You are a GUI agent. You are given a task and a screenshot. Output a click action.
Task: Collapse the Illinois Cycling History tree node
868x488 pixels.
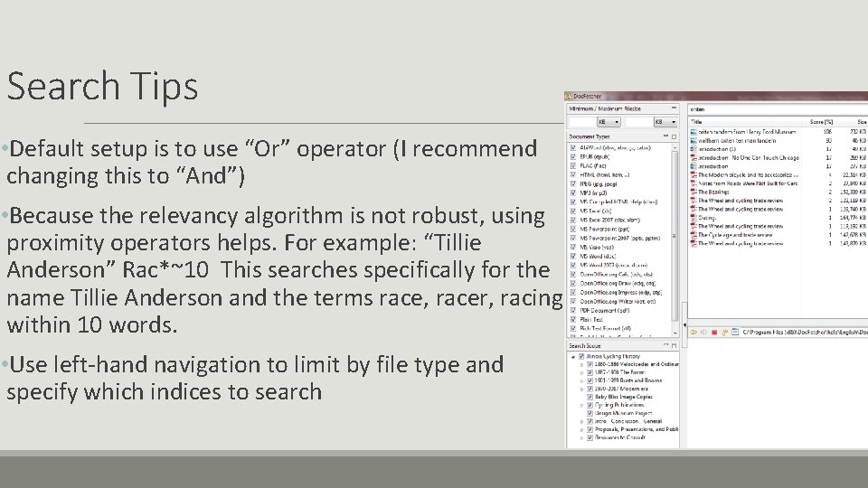click(573, 357)
